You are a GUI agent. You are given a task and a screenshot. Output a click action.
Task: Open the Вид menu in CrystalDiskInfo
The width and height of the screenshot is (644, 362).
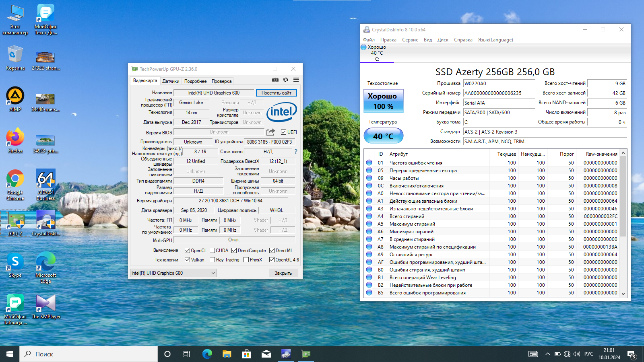click(x=428, y=40)
